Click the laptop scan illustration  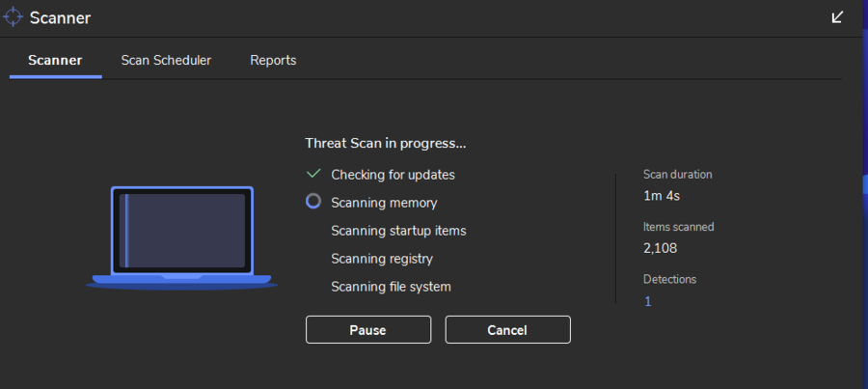[x=181, y=236]
